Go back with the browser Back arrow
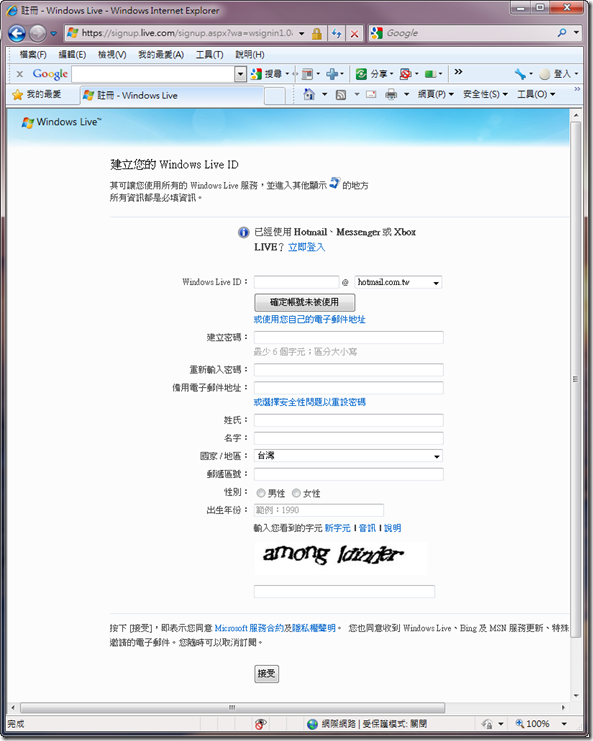Viewport: 593px width, 741px height. (17, 34)
